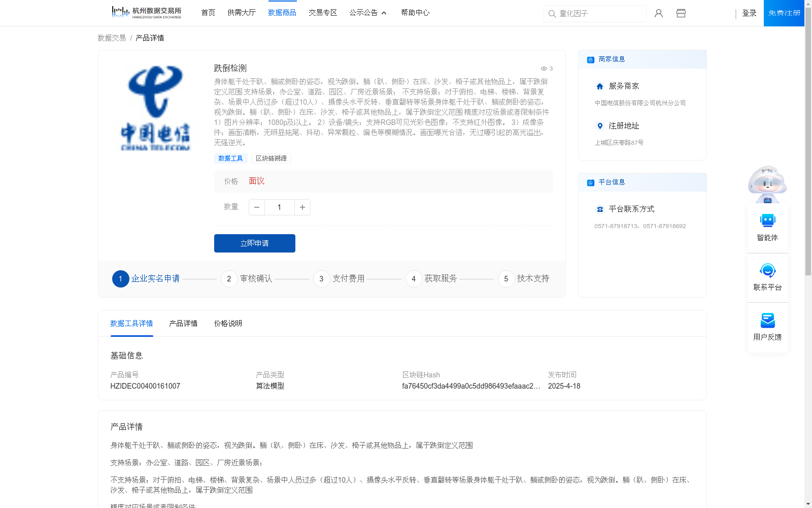This screenshot has width=812, height=508.
Task: Click step 1 企业实名申请
Action: (x=146, y=279)
